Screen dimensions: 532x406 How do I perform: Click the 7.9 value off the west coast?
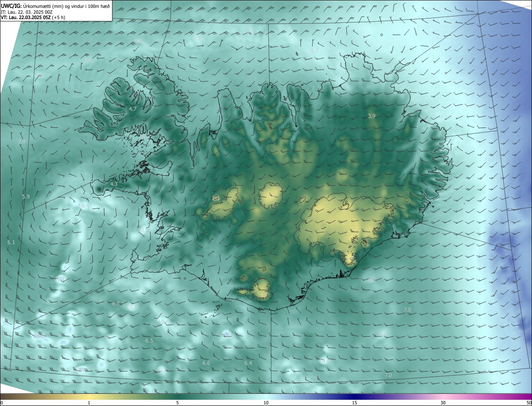22,141
